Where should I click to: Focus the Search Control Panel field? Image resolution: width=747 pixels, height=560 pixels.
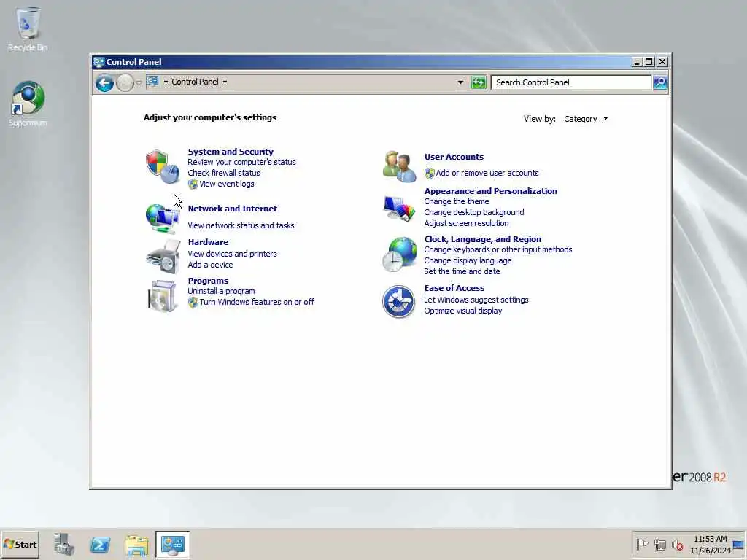(571, 82)
